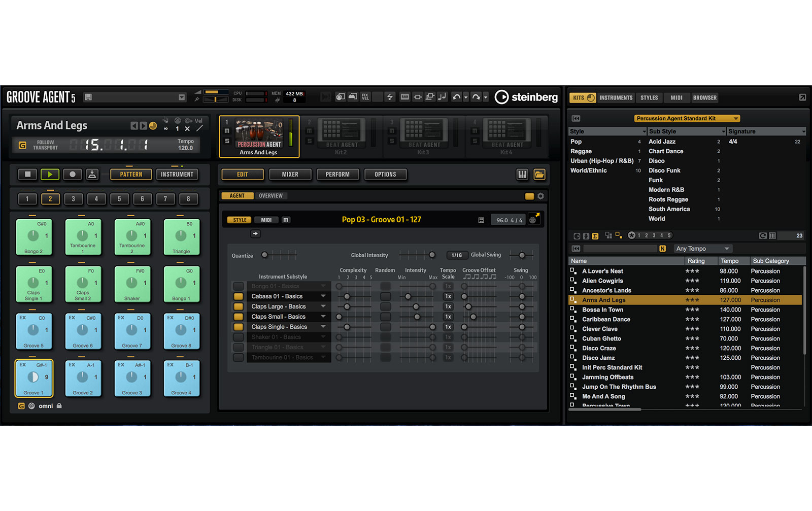The width and height of the screenshot is (812, 511).
Task: Click the lock icon next to omni
Action: [x=59, y=406]
